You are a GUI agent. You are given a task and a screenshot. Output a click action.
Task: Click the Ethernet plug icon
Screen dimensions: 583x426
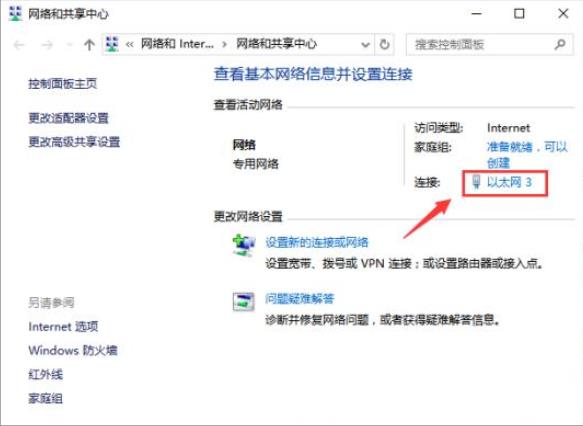476,182
